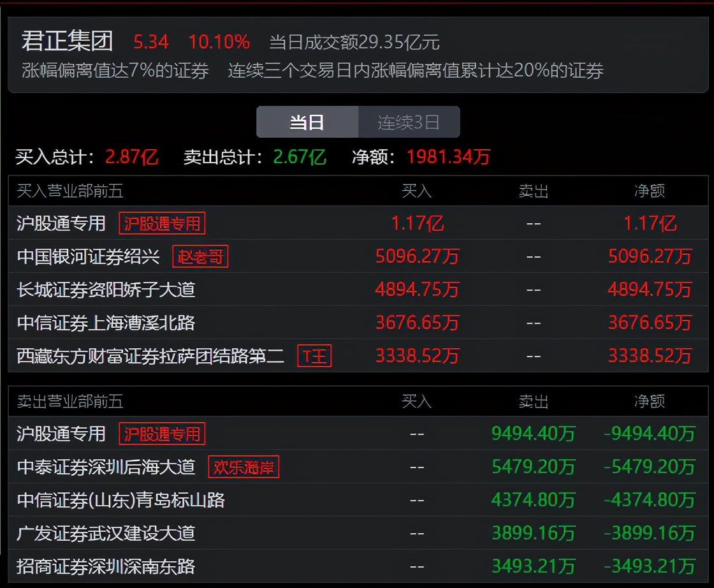Screen dimensions: 714x588
Task: Click 当日成交额29.35亿元 text
Action: (x=354, y=42)
